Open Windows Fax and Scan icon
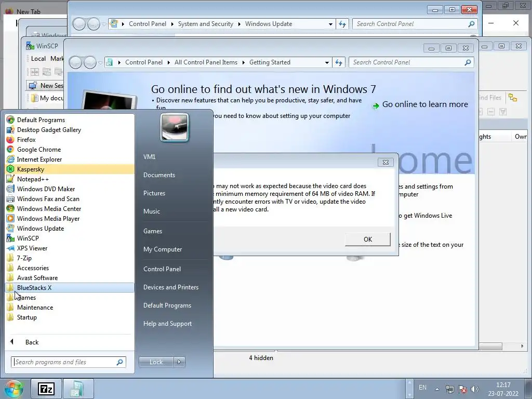Image resolution: width=532 pixels, height=399 pixels. tap(10, 198)
